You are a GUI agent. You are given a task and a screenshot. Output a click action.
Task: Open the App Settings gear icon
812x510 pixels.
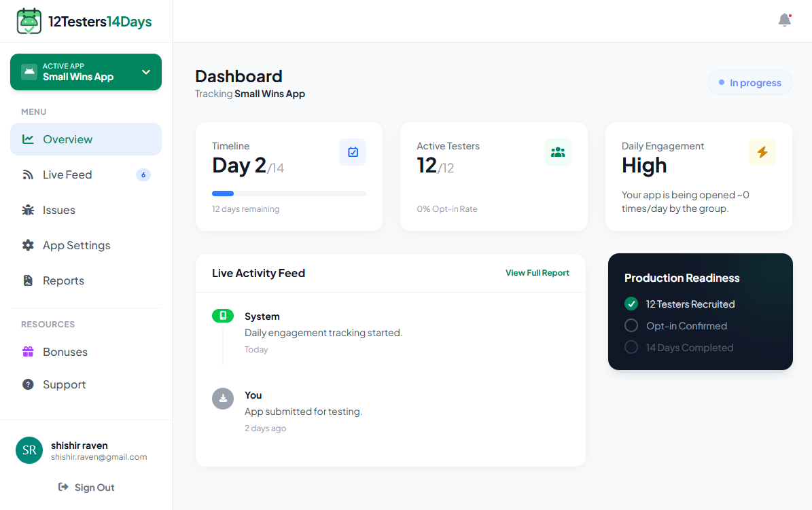[28, 245]
